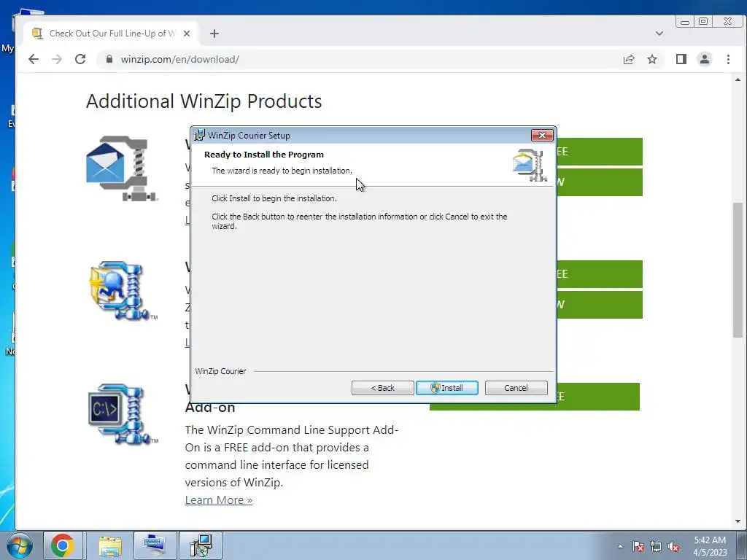The image size is (747, 560).
Task: Click the installer icon in taskbar
Action: pyautogui.click(x=201, y=545)
